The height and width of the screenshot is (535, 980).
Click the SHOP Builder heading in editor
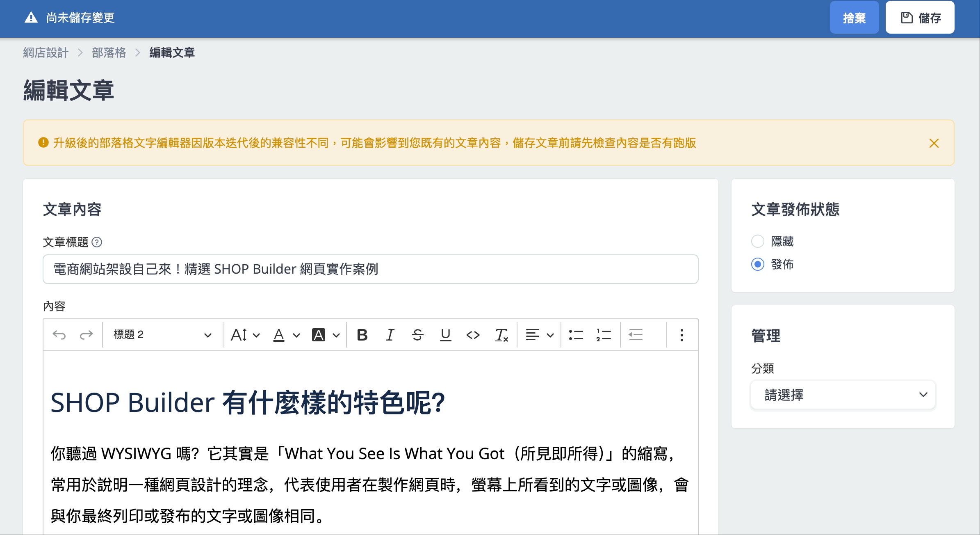click(x=248, y=402)
